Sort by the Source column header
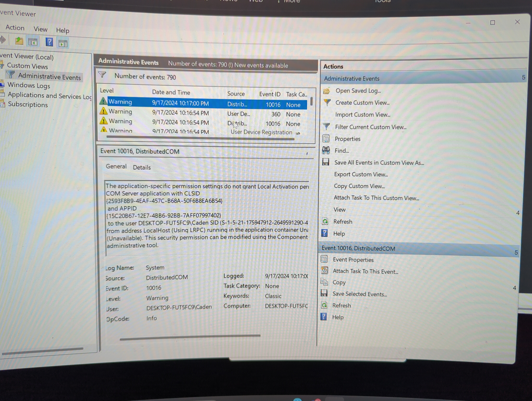532x401 pixels. pyautogui.click(x=236, y=94)
